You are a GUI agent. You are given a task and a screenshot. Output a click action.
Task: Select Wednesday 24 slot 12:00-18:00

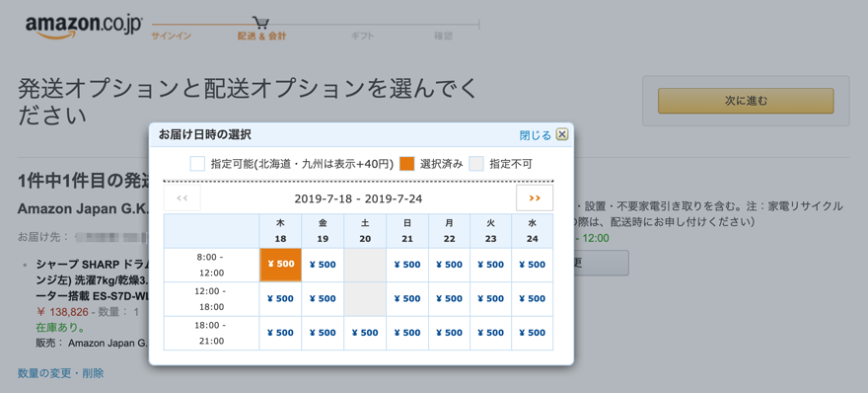532,299
